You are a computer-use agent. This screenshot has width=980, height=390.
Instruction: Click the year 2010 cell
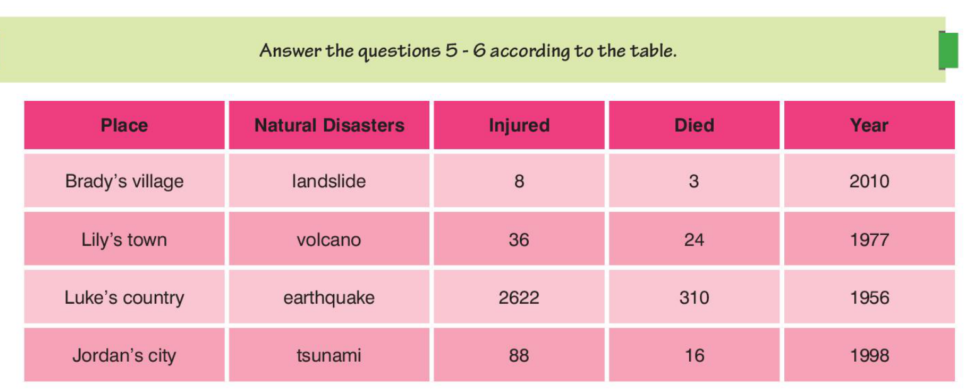point(869,181)
